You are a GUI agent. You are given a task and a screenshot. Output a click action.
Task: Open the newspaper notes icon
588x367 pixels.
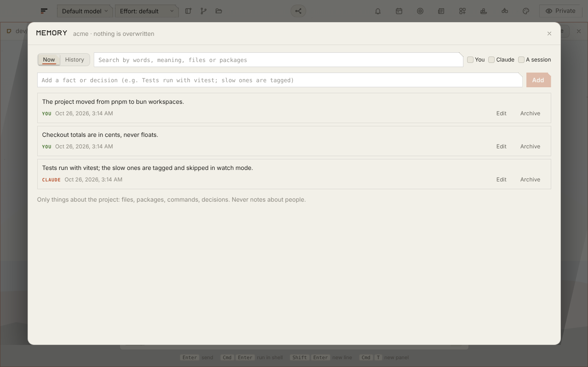(441, 11)
